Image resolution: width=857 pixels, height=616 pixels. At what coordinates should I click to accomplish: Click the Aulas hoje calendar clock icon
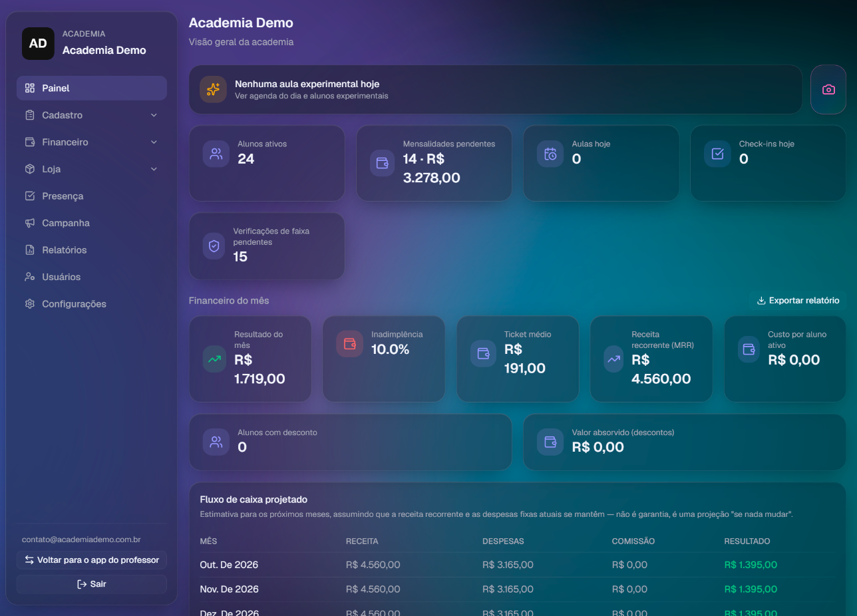550,154
